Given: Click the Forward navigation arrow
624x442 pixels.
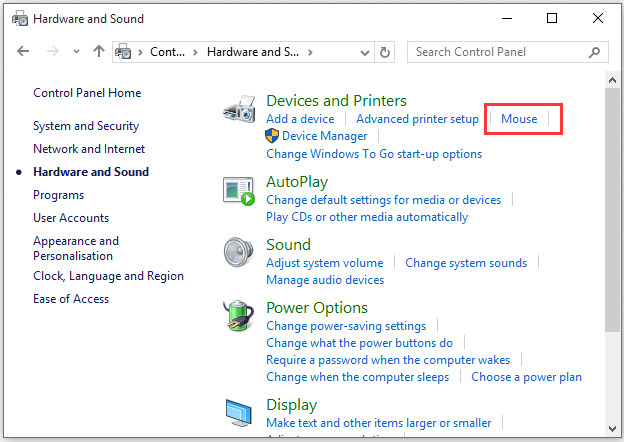Looking at the screenshot, I should 53,51.
